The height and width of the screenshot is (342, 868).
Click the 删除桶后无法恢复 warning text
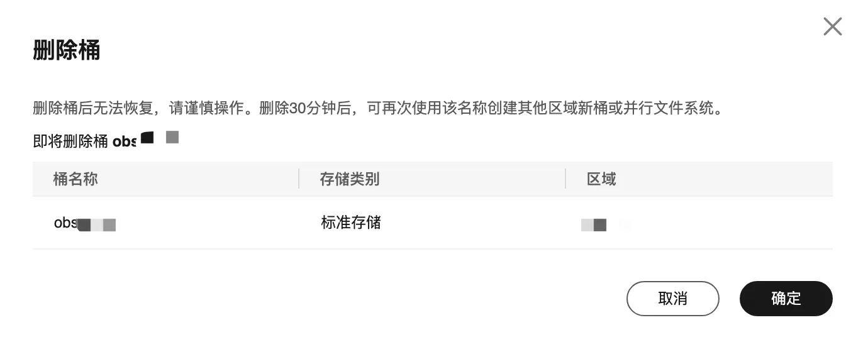pyautogui.click(x=93, y=109)
